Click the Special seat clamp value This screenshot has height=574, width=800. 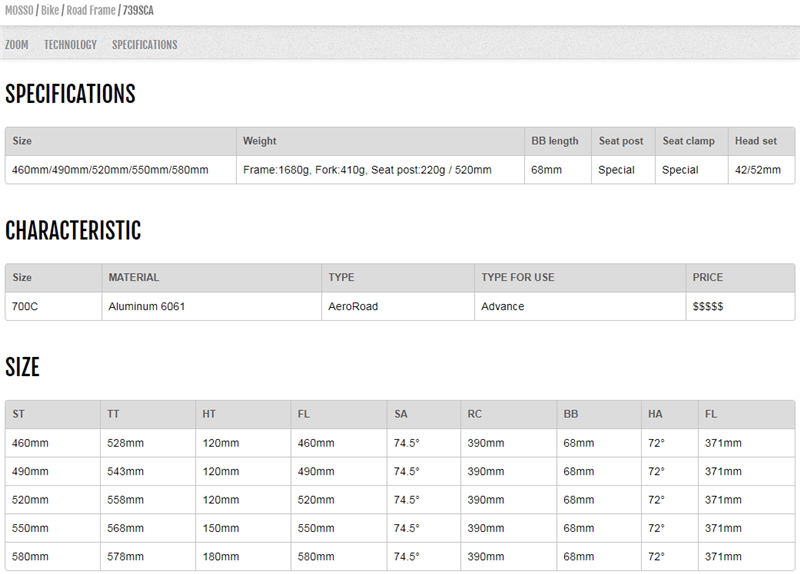(x=691, y=170)
